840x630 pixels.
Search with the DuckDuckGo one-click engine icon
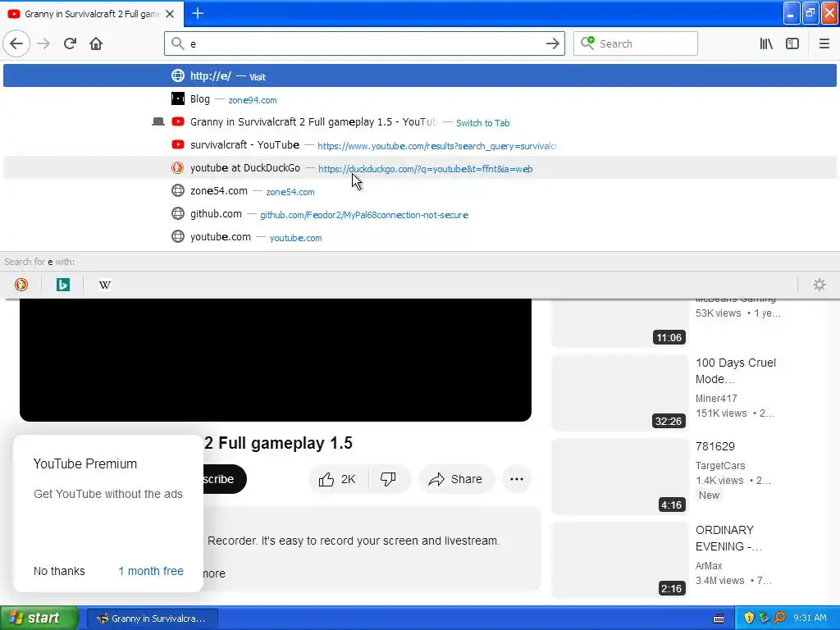21,285
